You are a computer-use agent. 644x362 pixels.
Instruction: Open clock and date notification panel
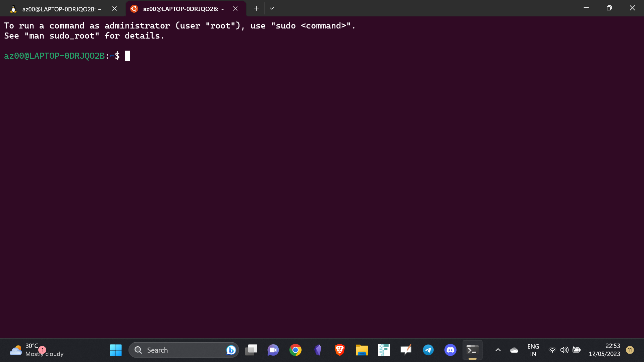[x=604, y=350]
